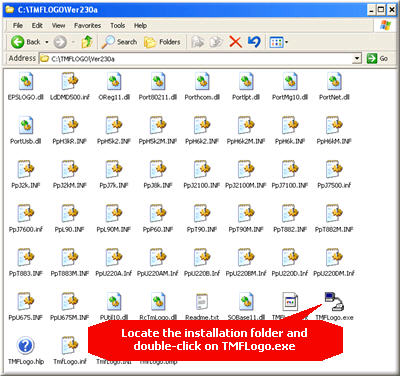
Task: Click the PpU220DM.Inf file name
Action: click(x=334, y=273)
